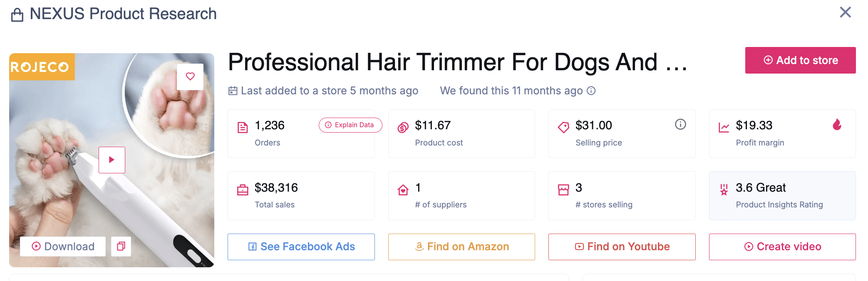Click the Product Insights Rating card
Screen dimensions: 868x281
[x=782, y=196]
